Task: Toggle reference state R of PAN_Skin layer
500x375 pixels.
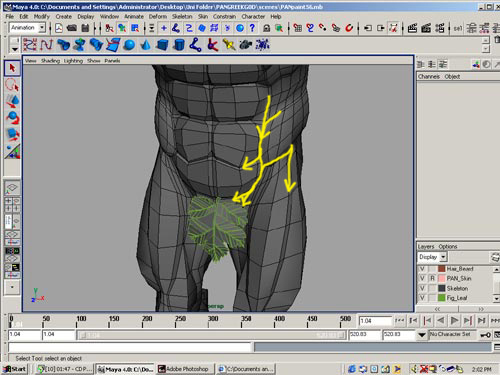Action: tap(432, 278)
